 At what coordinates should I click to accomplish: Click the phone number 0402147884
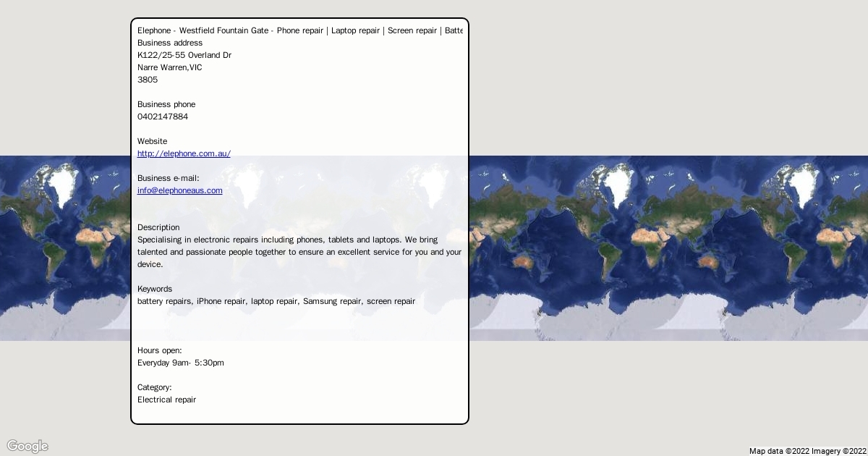[x=163, y=117]
